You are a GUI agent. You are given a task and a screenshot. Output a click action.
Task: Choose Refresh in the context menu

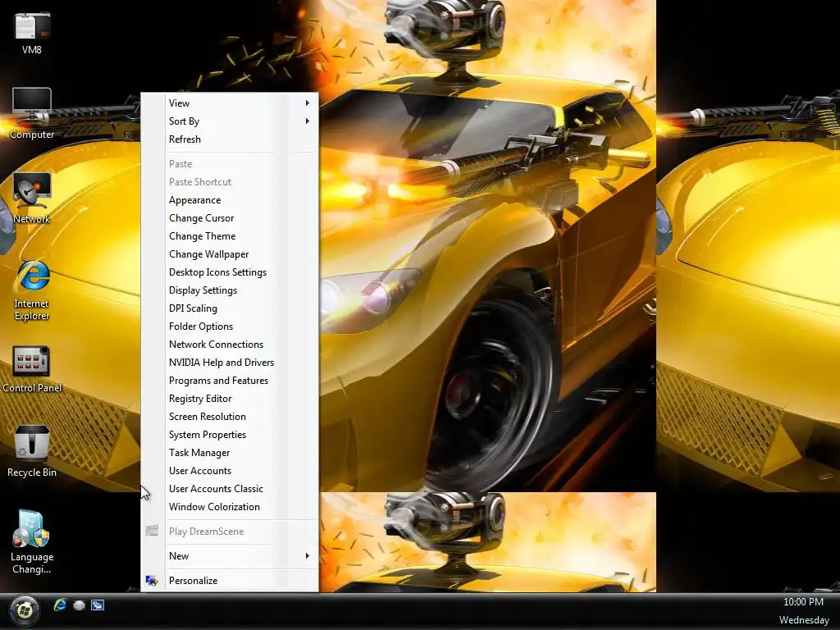tap(230, 139)
